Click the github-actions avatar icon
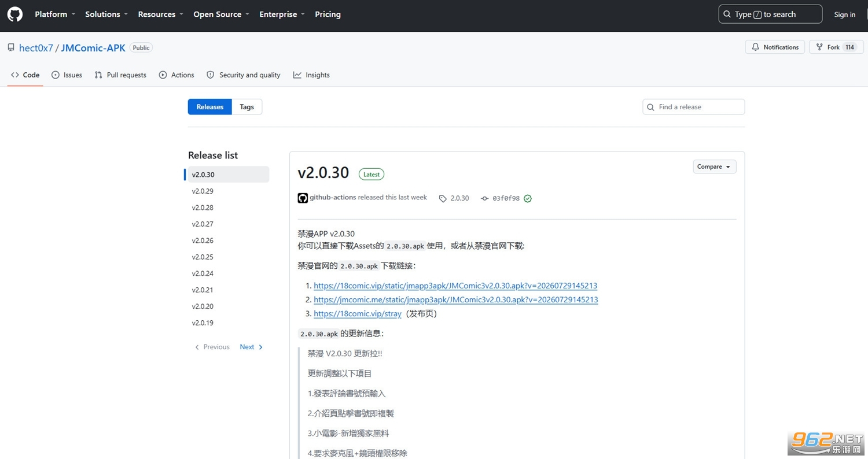The width and height of the screenshot is (868, 459). point(303,198)
